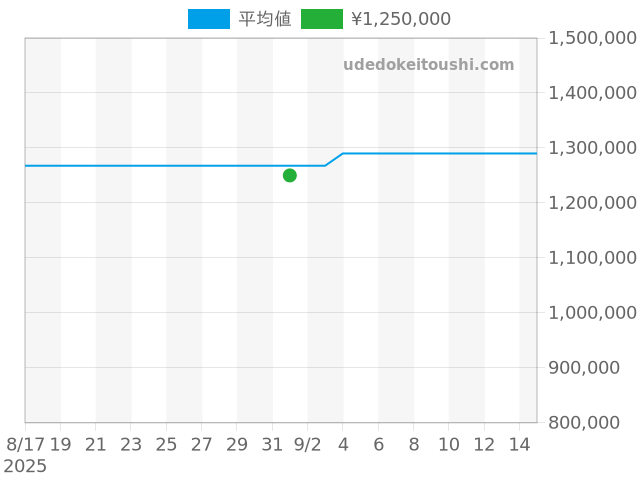Click the 31 date label on the x-axis

272,444
